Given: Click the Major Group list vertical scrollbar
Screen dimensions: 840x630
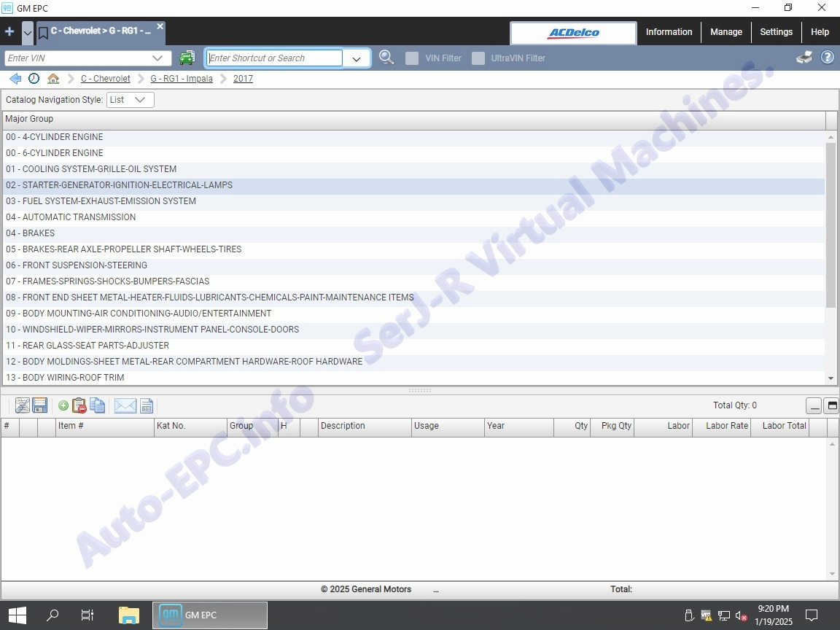Looking at the screenshot, I should 831,225.
